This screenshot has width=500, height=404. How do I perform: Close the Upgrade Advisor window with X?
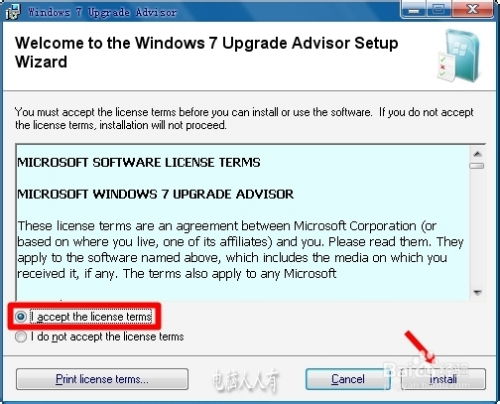click(472, 10)
